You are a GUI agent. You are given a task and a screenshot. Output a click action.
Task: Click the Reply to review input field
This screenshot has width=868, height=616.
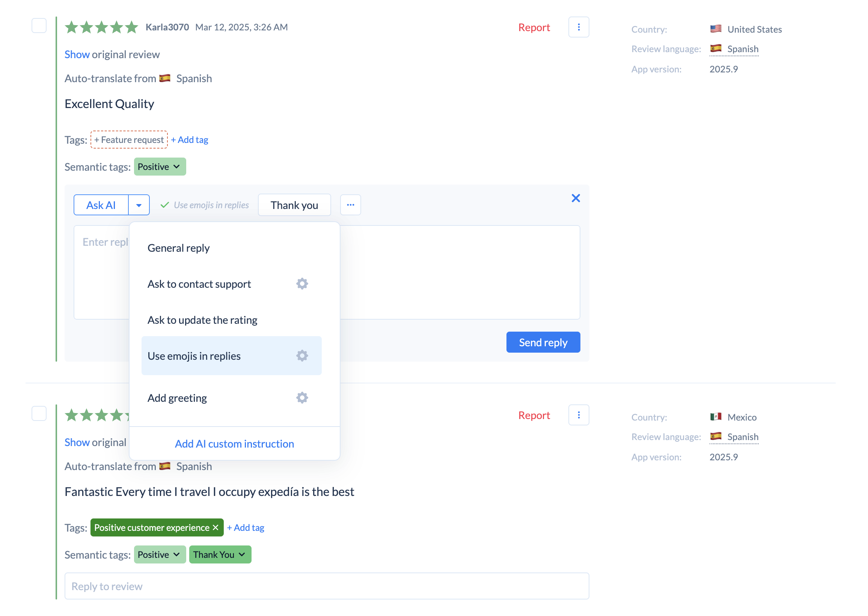[327, 586]
